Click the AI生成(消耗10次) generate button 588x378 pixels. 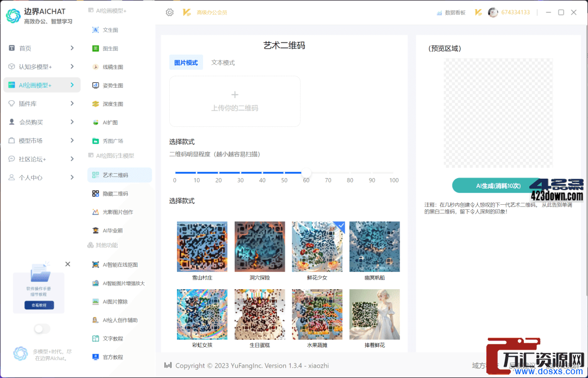coord(498,186)
